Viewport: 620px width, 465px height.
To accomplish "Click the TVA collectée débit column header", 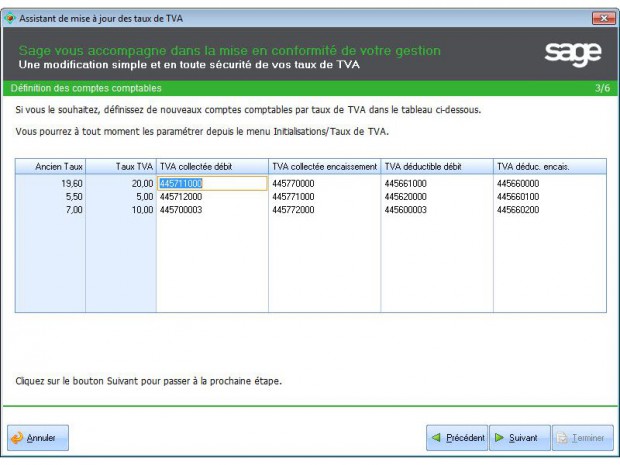I will (212, 166).
